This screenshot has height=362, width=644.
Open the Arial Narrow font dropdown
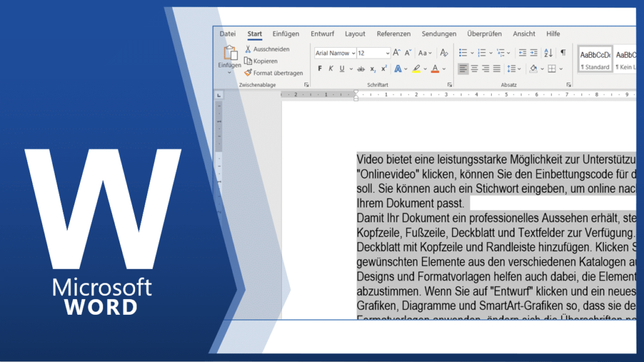pos(353,54)
